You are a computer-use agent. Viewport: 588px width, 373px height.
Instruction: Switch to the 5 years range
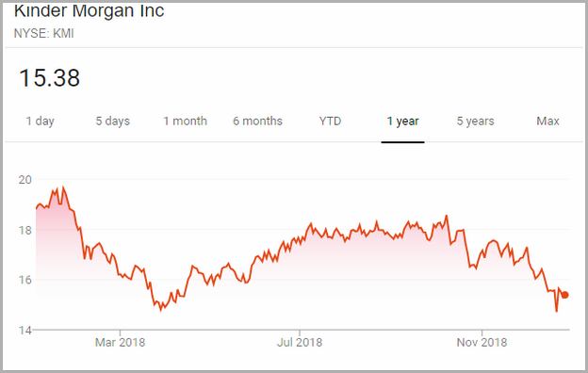pos(475,122)
